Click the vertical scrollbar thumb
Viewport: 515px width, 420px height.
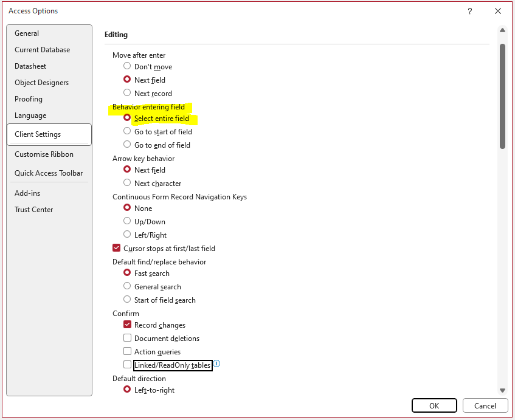click(x=502, y=96)
